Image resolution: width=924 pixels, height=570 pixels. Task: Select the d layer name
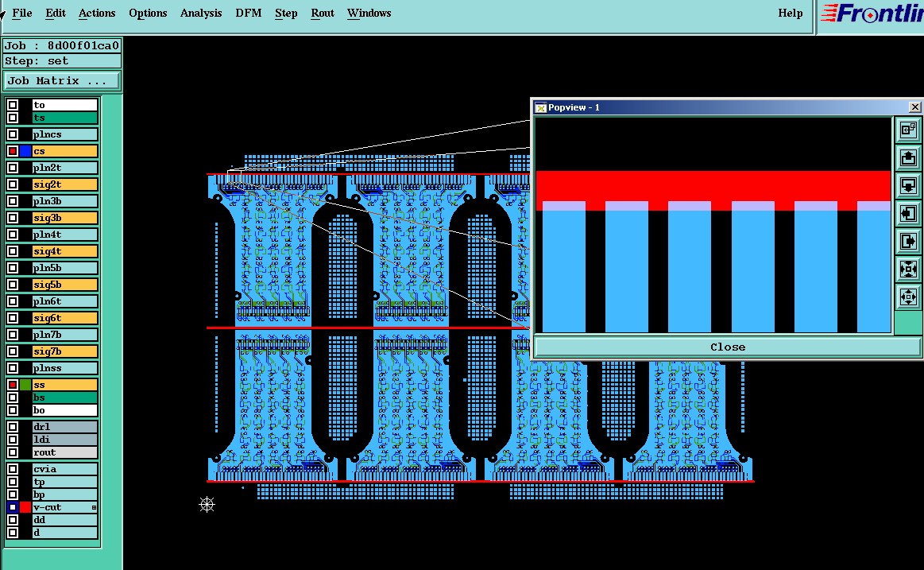point(65,533)
